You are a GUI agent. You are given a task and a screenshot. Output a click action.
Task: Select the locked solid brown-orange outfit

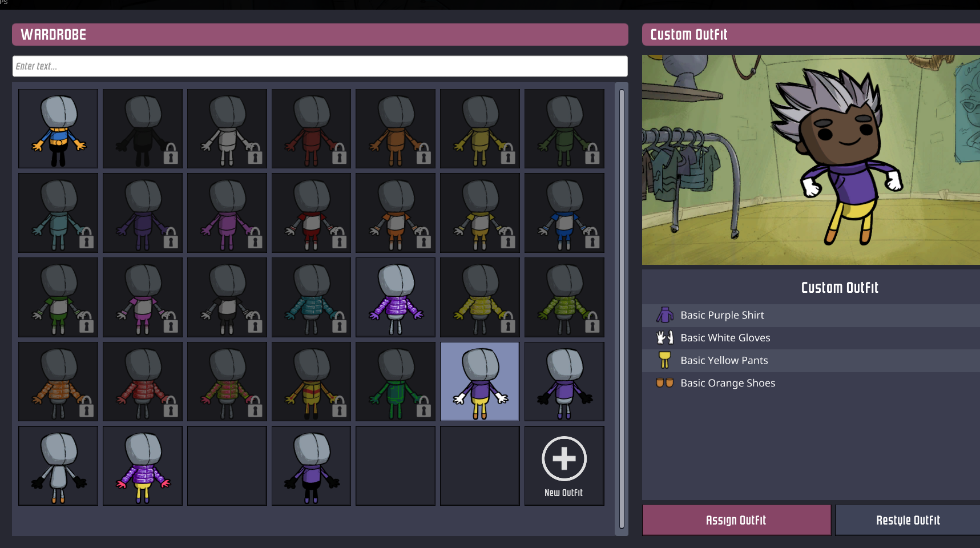(396, 128)
